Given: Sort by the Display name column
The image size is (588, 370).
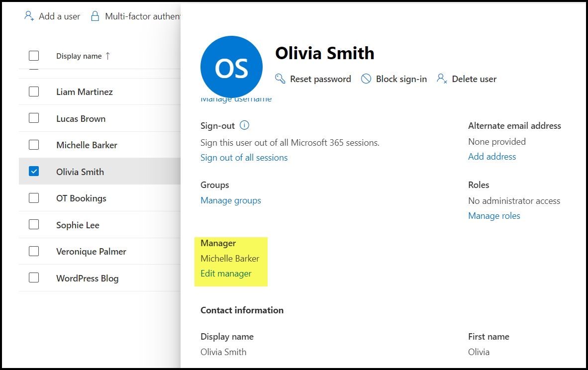Looking at the screenshot, I should 79,56.
